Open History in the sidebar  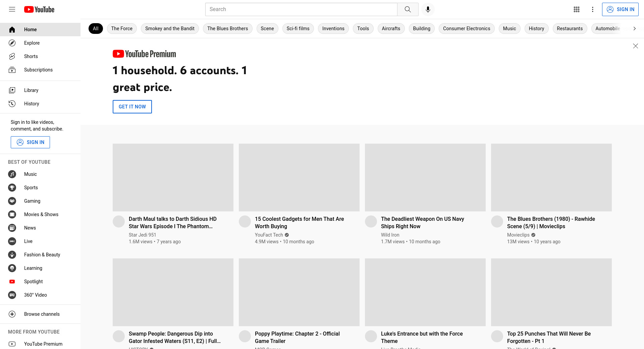point(40,104)
